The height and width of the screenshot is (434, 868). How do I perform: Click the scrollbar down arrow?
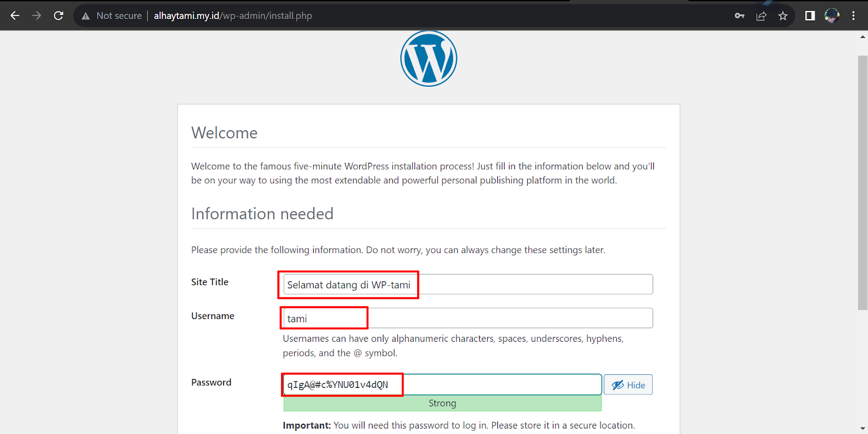[863, 429]
